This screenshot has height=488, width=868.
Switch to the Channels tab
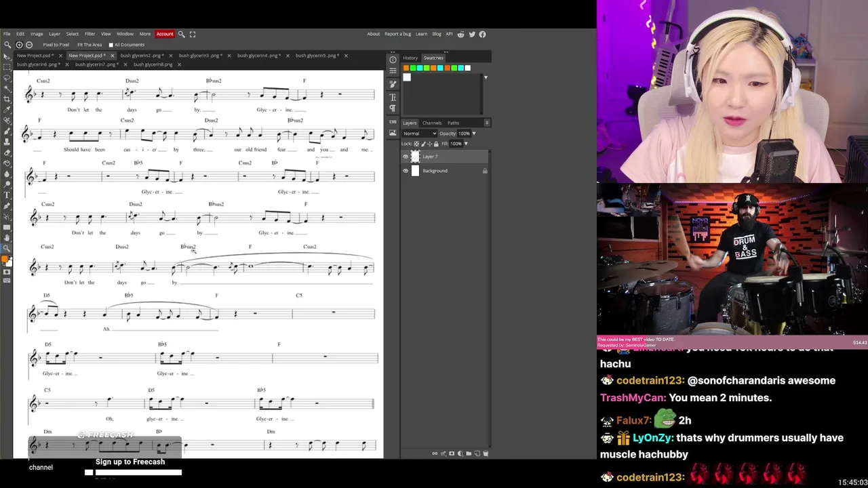pyautogui.click(x=432, y=123)
